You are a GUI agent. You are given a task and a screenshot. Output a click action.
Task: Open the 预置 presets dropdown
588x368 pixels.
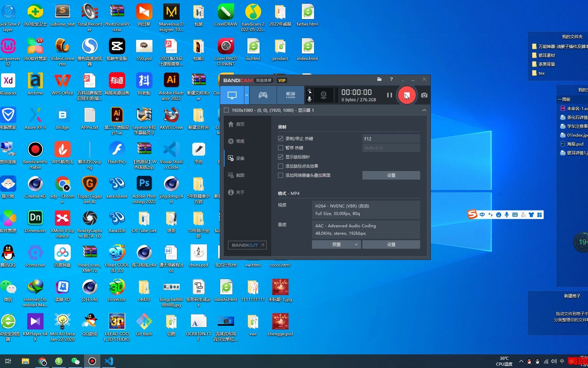click(336, 244)
